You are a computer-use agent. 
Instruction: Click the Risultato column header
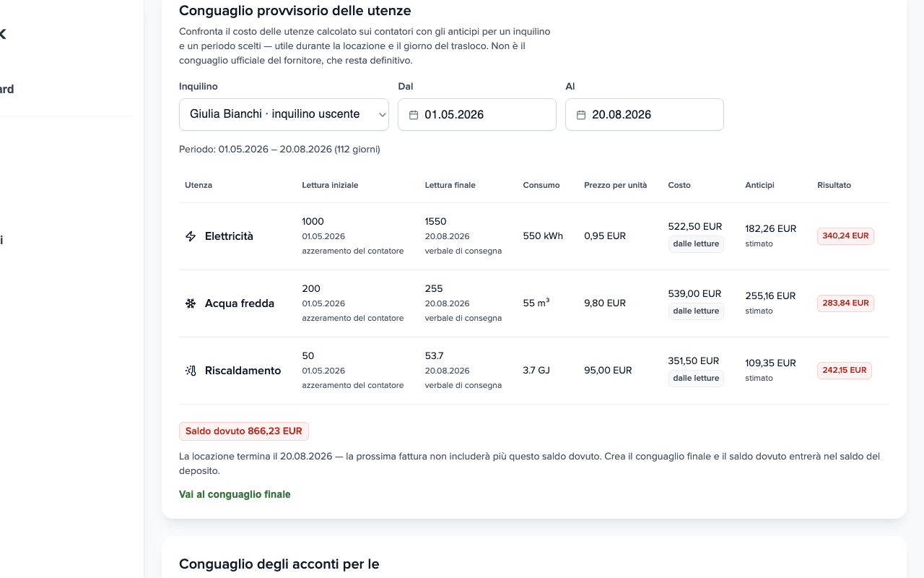click(834, 185)
